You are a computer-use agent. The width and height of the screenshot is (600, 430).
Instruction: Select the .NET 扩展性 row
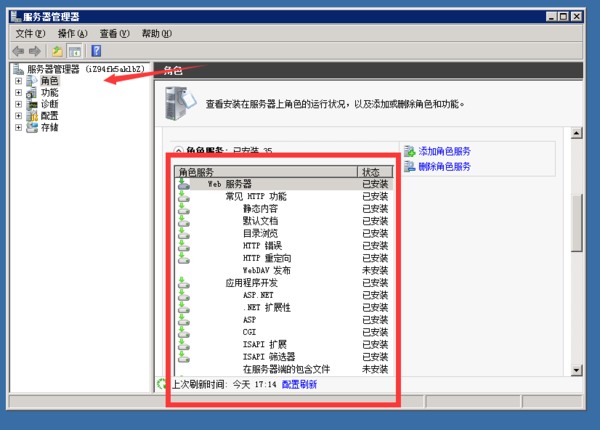click(x=284, y=307)
